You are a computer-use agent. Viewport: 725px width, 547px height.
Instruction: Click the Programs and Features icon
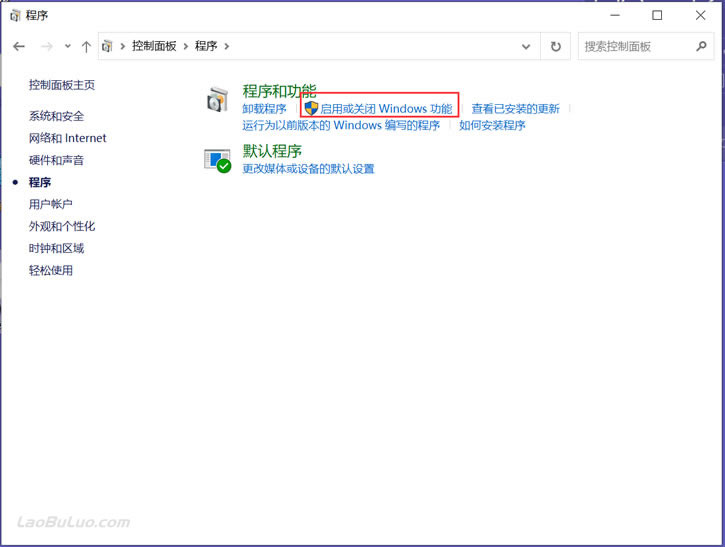click(217, 99)
